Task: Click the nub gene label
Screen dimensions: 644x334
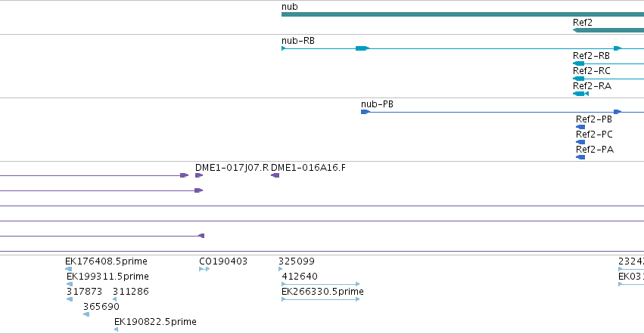Action: click(290, 7)
